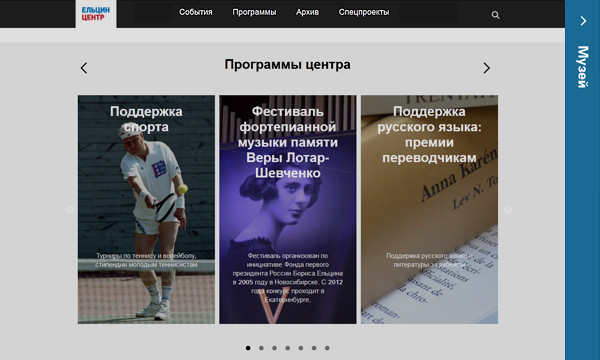Viewport: 600px width, 360px height.
Task: Open the Программы menu item
Action: pyautogui.click(x=254, y=12)
